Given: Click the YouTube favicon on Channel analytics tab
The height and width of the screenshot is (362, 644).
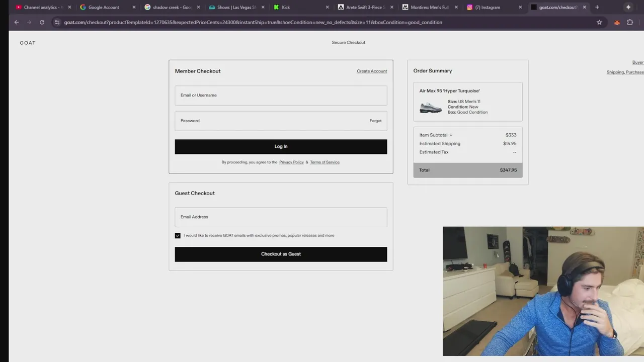Looking at the screenshot, I should point(19,7).
